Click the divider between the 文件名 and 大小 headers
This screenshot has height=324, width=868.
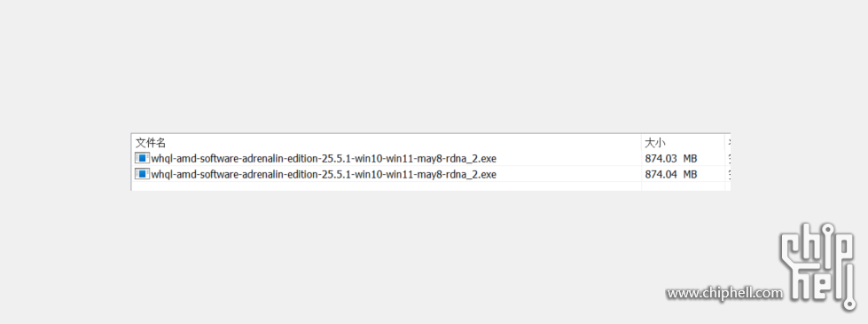[642, 142]
